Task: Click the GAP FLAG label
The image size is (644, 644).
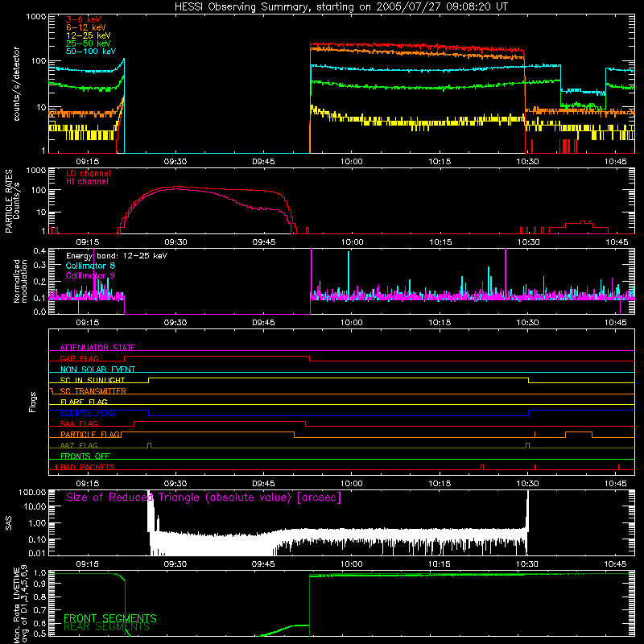Action: click(79, 358)
